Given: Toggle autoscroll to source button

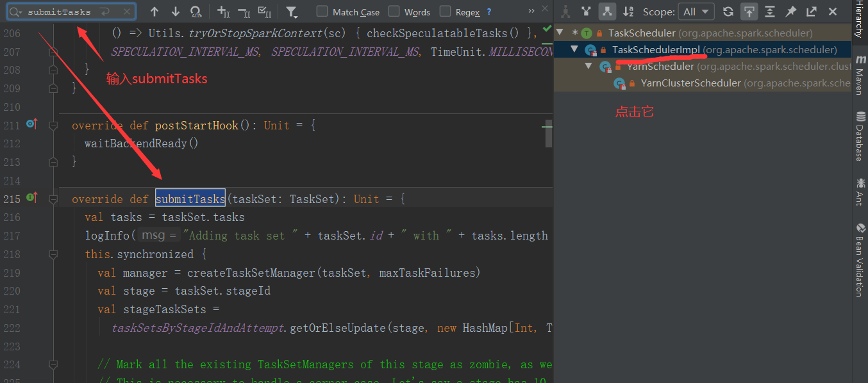Looking at the screenshot, I should (748, 12).
